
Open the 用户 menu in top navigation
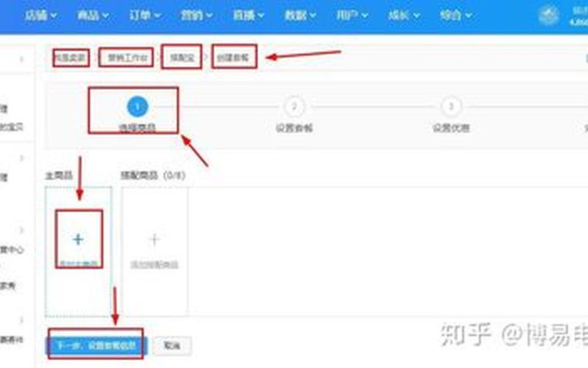352,15
